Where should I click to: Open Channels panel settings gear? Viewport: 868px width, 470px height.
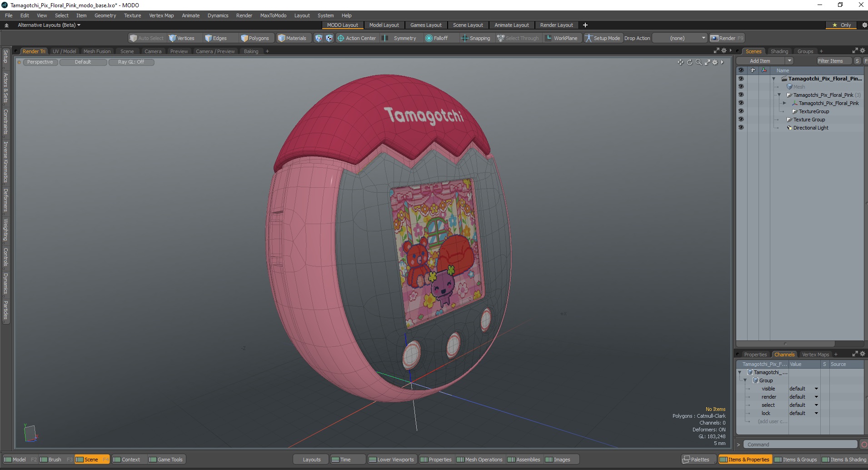(863, 354)
